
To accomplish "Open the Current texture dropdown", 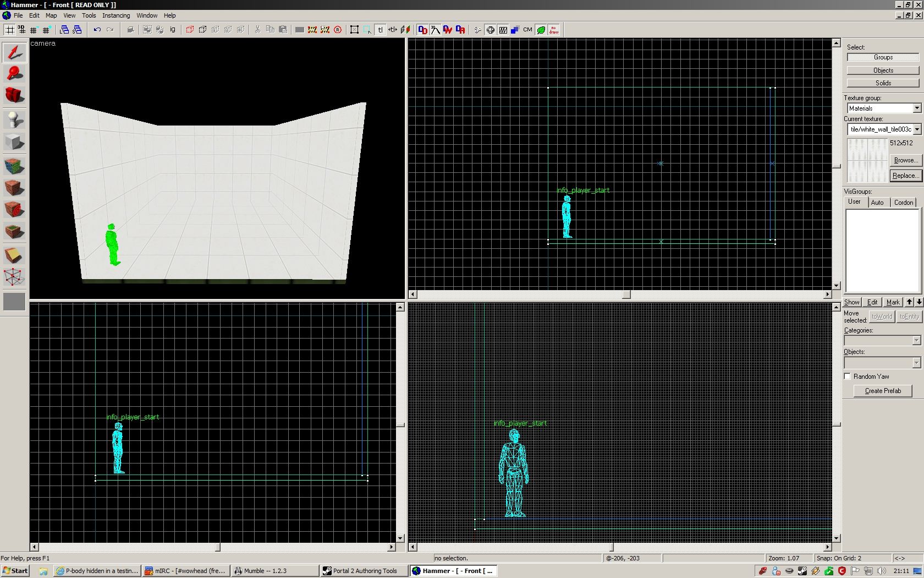I will coord(917,129).
